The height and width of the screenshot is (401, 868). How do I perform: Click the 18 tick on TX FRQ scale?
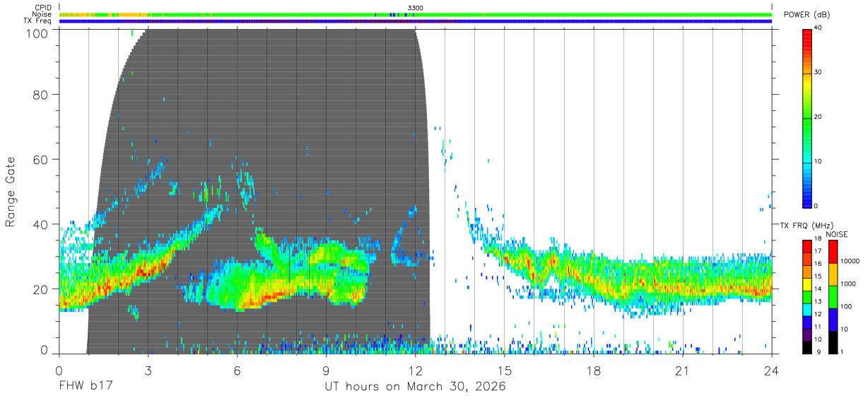tap(819, 238)
